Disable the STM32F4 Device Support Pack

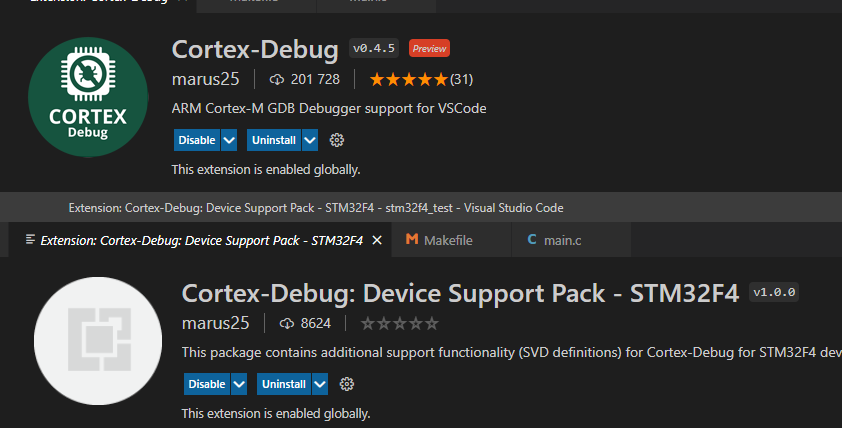tap(207, 384)
